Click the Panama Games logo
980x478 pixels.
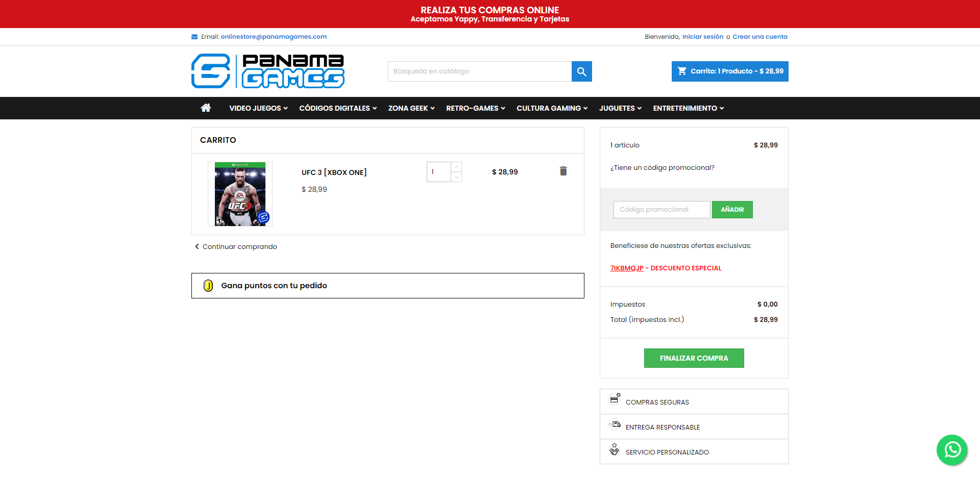point(268,71)
